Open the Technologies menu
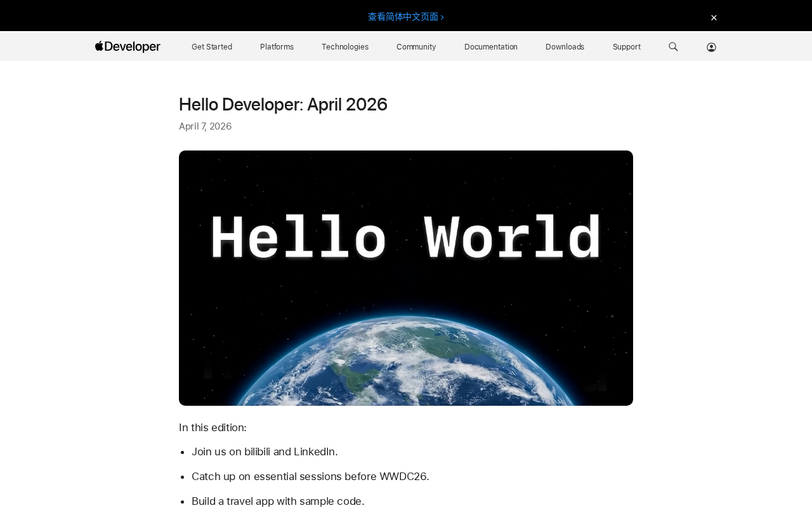Viewport: 812px width, 508px height. coord(345,47)
